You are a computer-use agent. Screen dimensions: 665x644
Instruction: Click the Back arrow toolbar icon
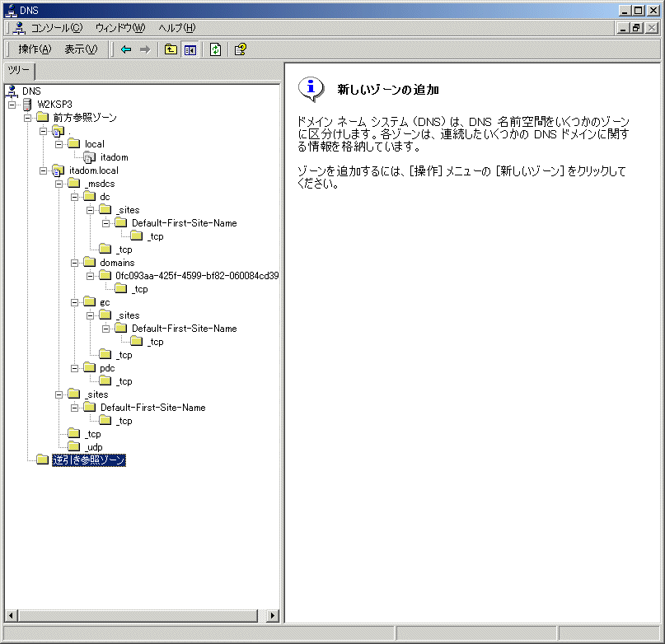tap(126, 49)
